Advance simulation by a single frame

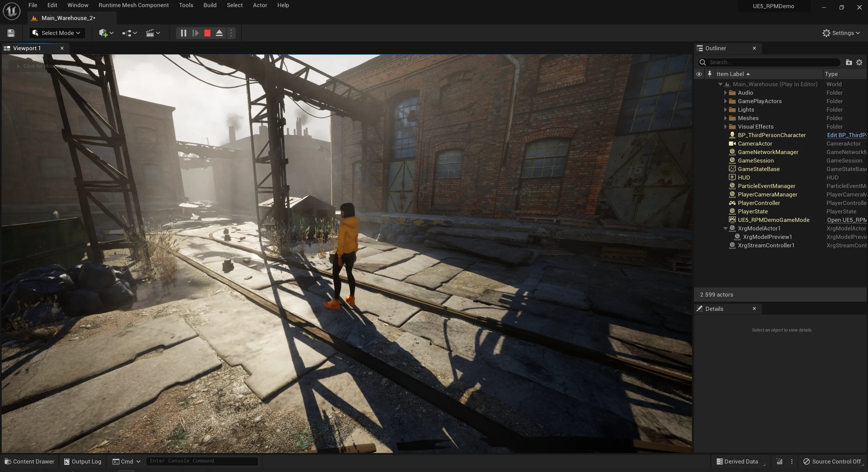(196, 33)
